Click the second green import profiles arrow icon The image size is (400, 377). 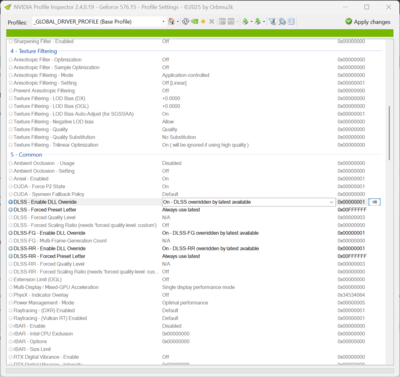[x=257, y=22]
